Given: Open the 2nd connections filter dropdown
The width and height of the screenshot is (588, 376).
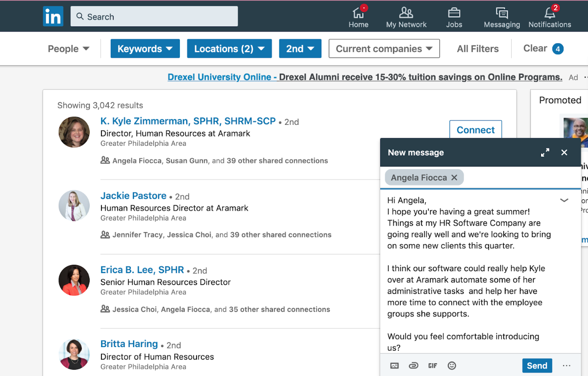Looking at the screenshot, I should [300, 48].
